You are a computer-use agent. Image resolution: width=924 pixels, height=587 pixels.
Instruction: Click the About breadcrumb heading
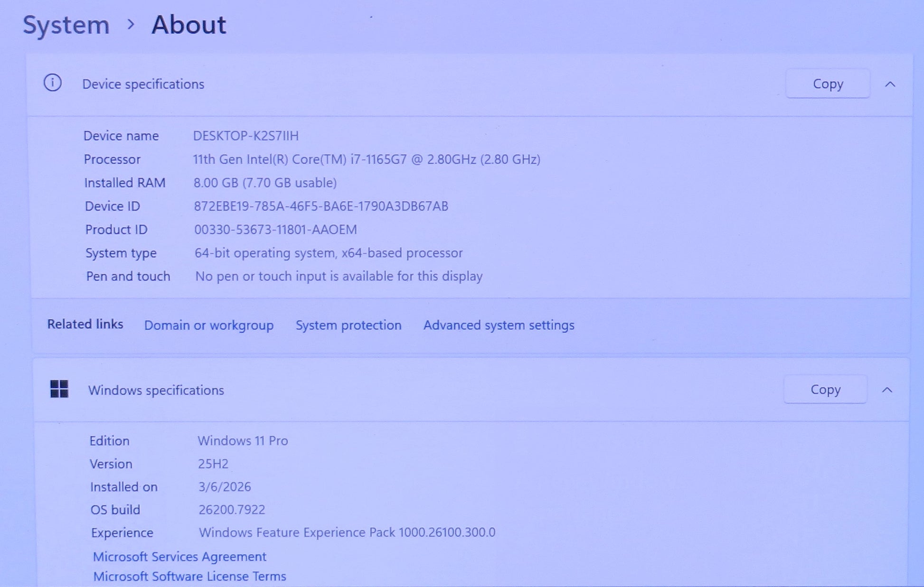189,25
